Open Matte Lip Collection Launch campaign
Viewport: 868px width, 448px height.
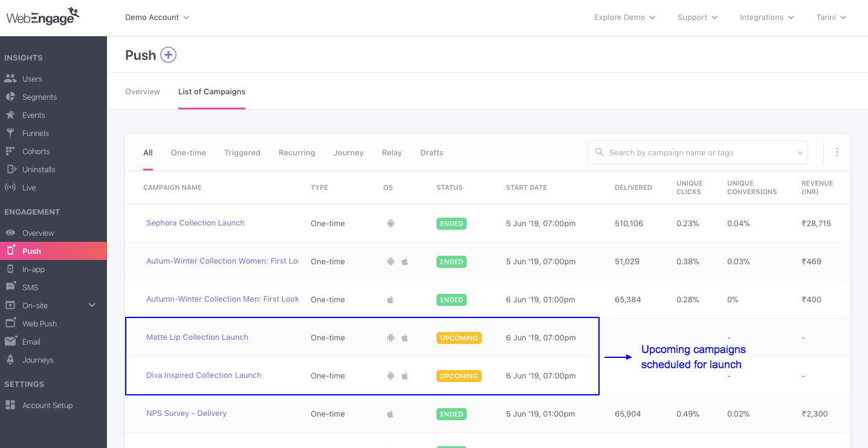pyautogui.click(x=197, y=337)
